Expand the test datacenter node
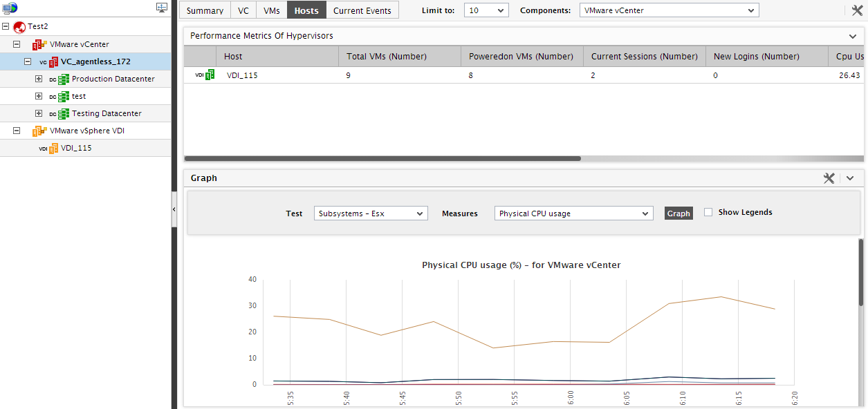868x409 pixels. tap(39, 96)
